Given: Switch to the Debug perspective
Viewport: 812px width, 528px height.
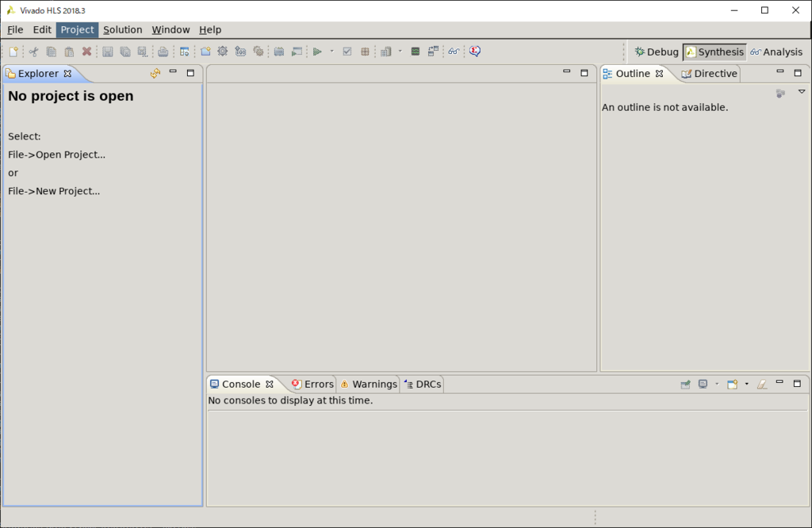Looking at the screenshot, I should click(657, 52).
